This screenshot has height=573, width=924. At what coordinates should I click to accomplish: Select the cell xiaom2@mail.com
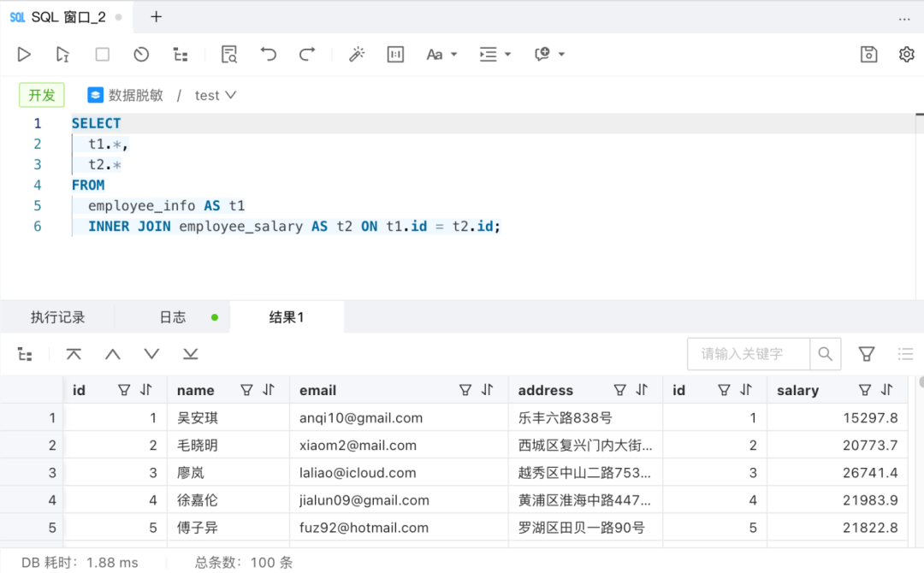point(399,446)
